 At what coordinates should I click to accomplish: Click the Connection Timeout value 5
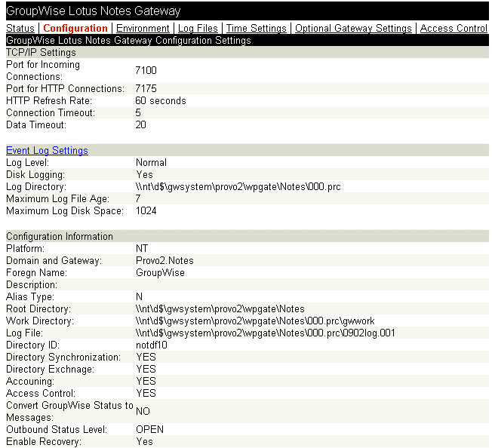tap(138, 112)
